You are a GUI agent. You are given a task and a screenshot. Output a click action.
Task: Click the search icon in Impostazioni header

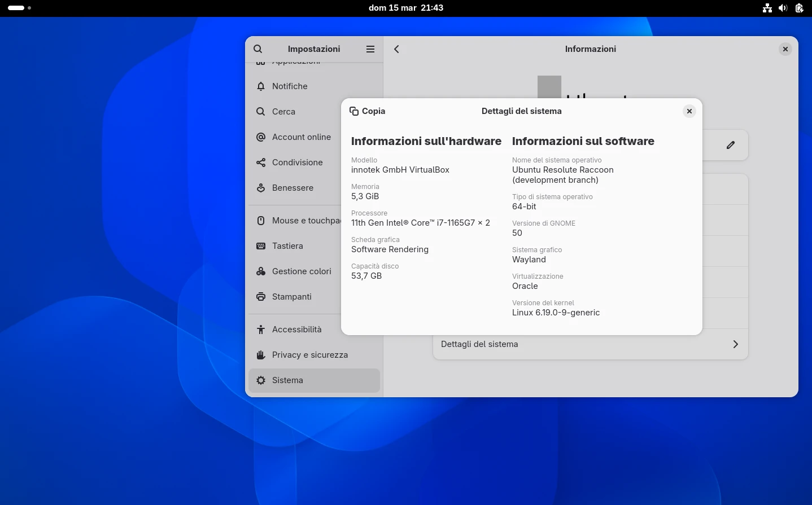tap(258, 49)
